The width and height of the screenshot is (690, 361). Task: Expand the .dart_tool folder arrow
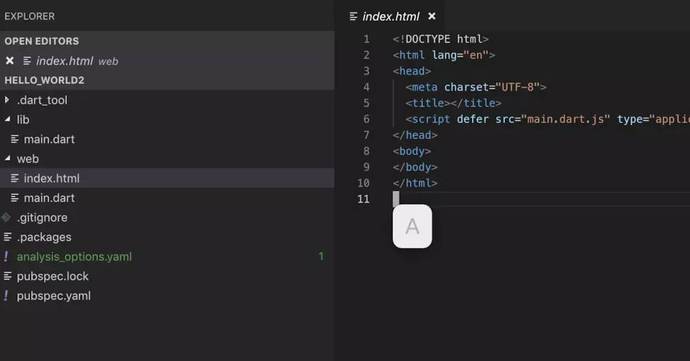tap(7, 100)
